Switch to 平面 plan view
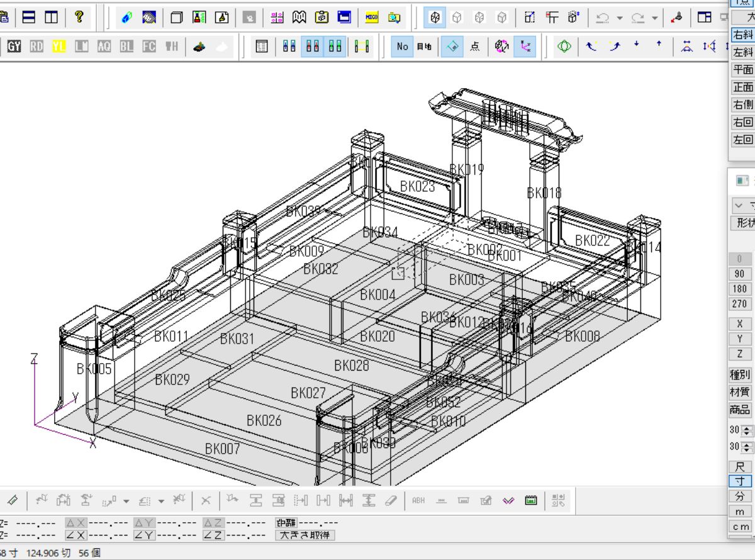Viewport: 755px width, 560px height. 742,70
